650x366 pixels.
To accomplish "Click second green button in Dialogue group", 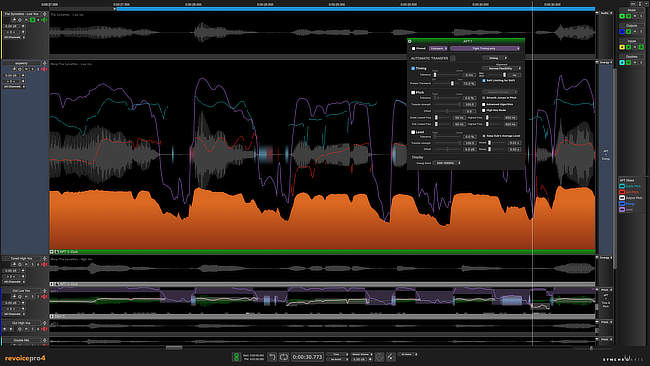I will pyautogui.click(x=628, y=31).
